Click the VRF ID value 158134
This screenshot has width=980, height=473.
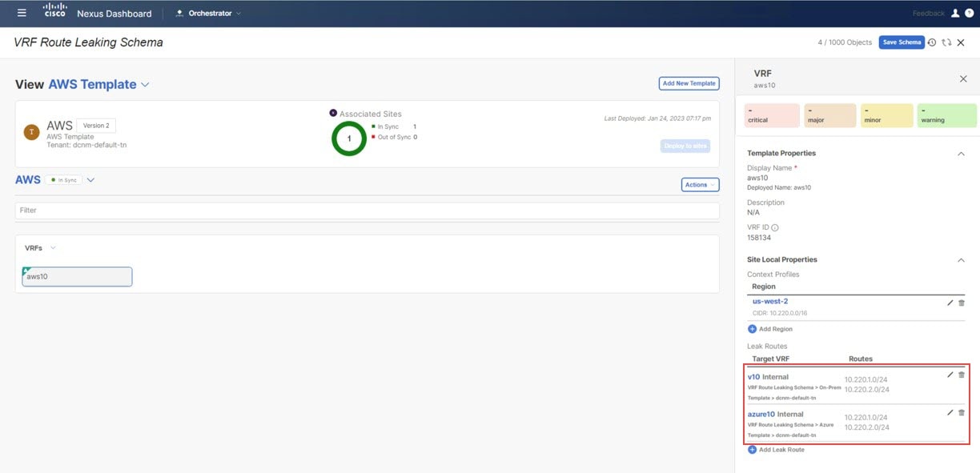tap(760, 238)
